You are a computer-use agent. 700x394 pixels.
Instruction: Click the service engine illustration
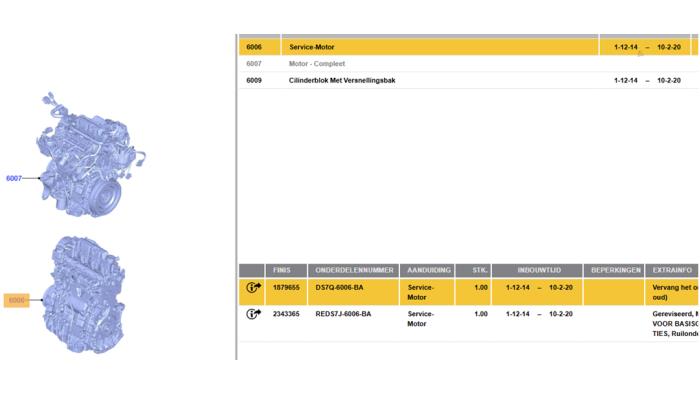[x=84, y=294]
